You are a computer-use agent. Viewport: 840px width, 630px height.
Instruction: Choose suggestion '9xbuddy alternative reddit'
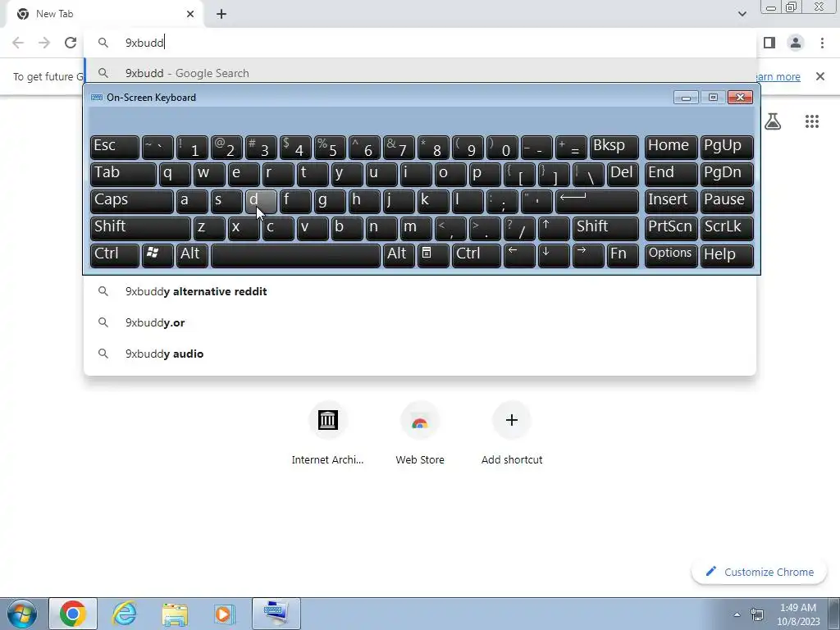point(420,291)
